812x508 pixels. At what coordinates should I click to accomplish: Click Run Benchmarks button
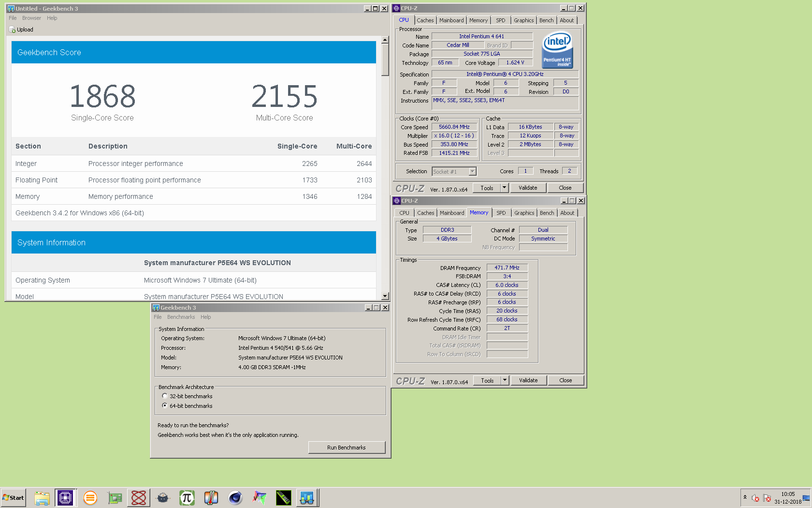click(x=347, y=448)
